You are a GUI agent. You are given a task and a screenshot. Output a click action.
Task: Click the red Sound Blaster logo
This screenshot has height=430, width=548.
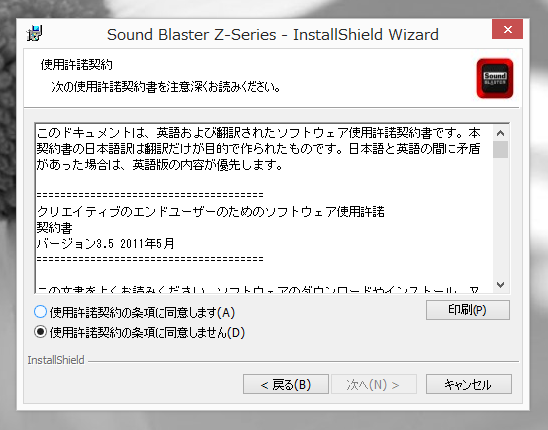click(x=495, y=79)
